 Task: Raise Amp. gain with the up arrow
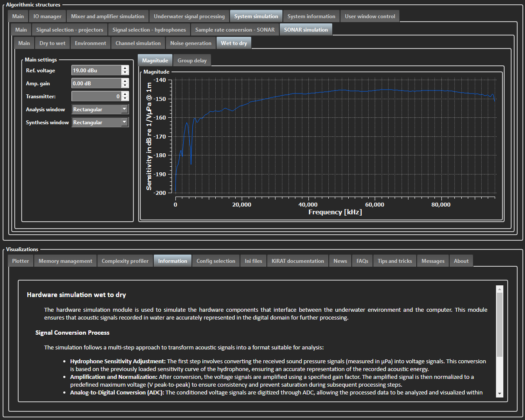point(125,81)
